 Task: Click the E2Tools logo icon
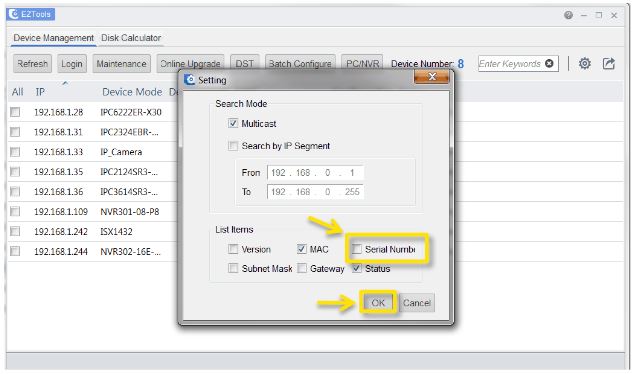(x=15, y=14)
